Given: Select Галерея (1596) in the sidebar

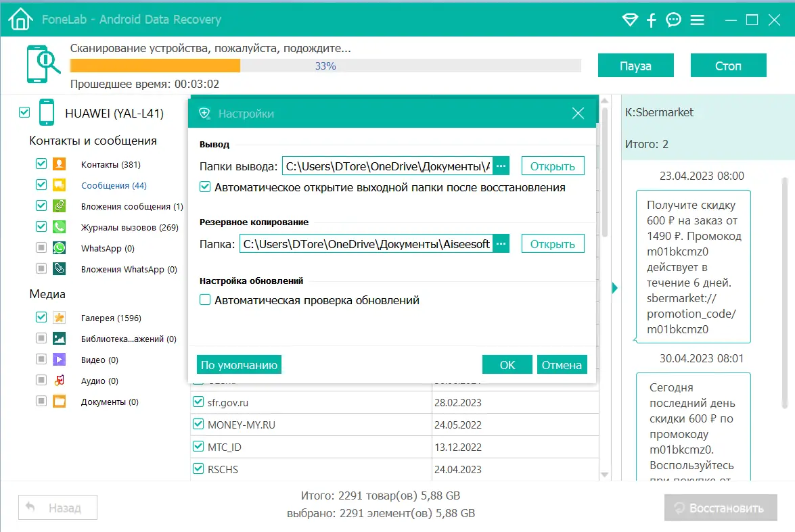Looking at the screenshot, I should [111, 318].
